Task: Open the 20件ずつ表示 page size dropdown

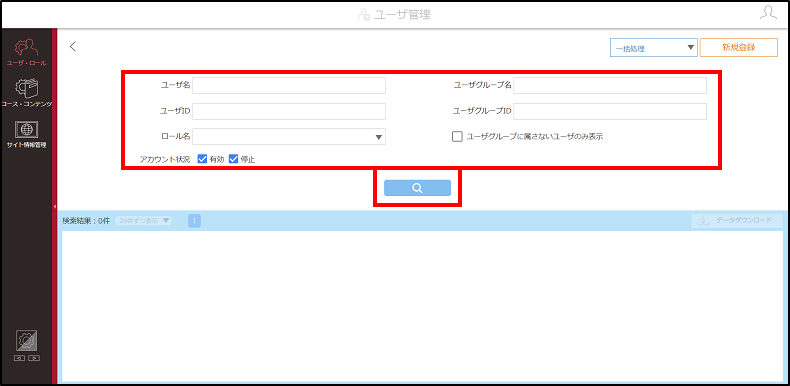Action: [x=143, y=221]
